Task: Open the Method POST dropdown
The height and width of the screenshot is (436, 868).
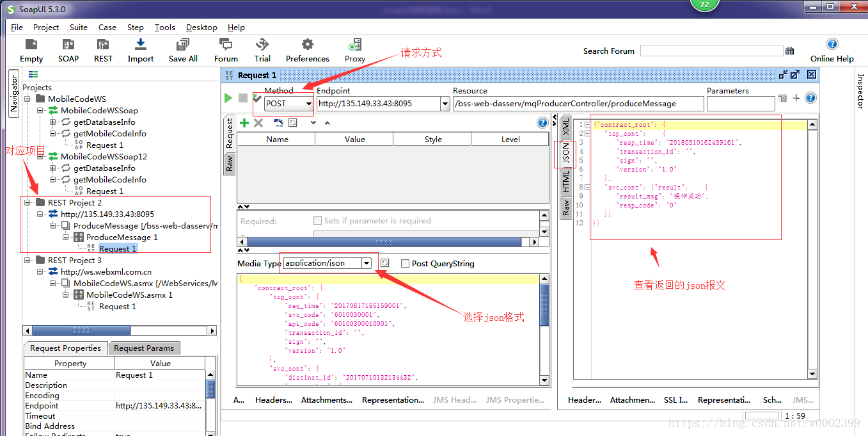Action: [289, 103]
